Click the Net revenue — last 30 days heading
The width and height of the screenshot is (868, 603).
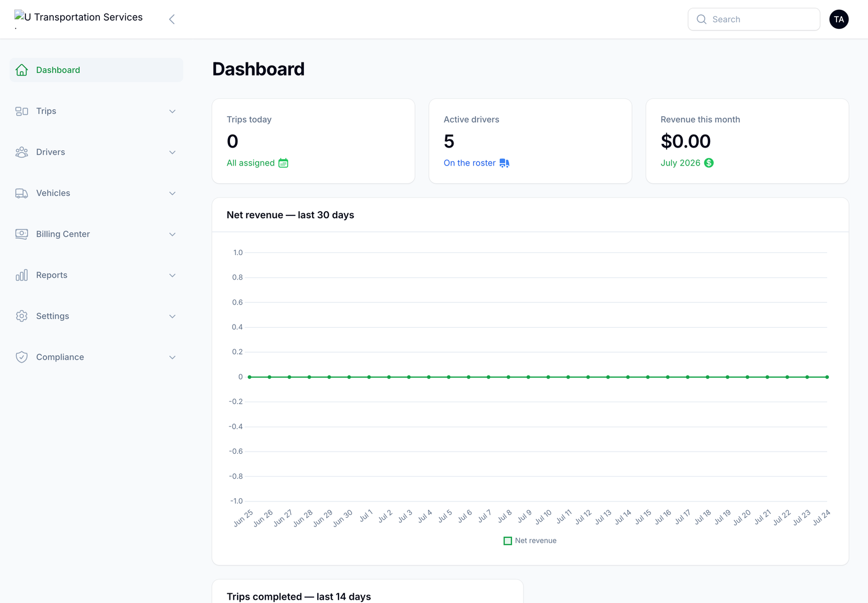coord(290,215)
